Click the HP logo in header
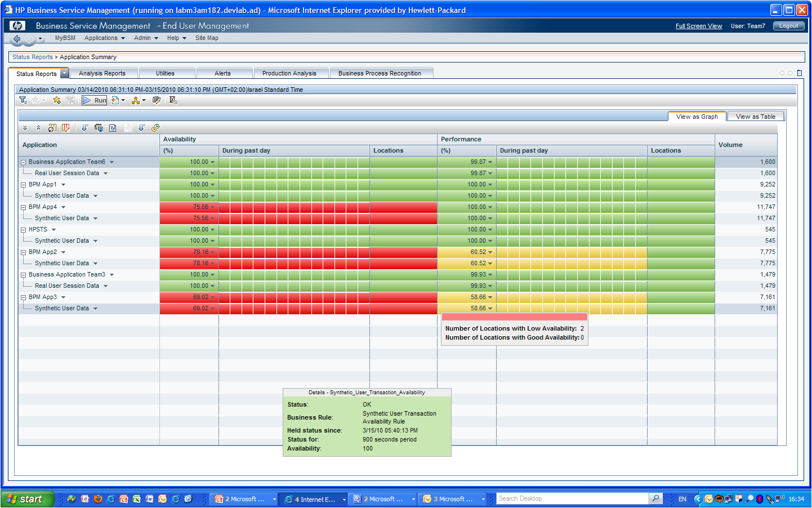 coord(17,26)
